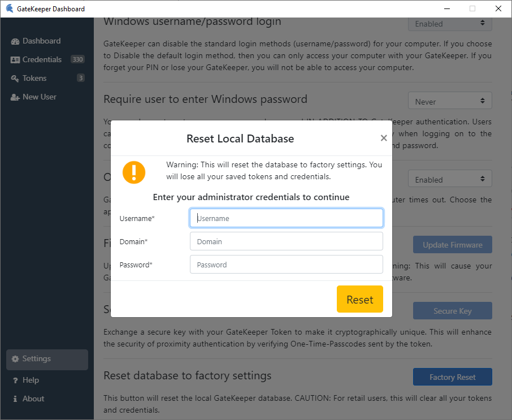Screen dimensions: 512x420
Task: Click the Update Firmware button
Action: (x=452, y=245)
